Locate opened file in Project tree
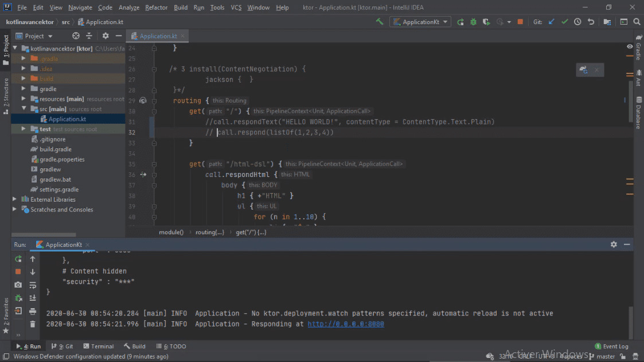 point(76,36)
